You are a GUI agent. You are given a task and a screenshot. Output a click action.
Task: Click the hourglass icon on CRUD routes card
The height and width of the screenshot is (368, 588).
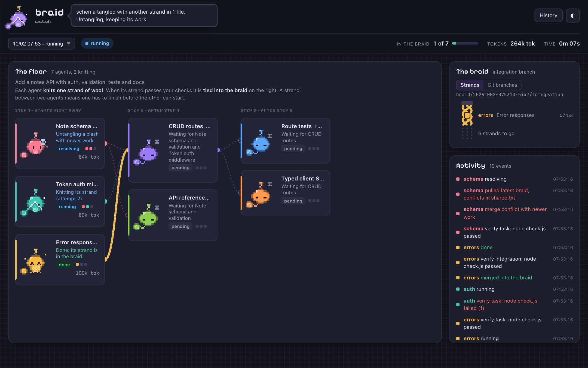pos(157,141)
